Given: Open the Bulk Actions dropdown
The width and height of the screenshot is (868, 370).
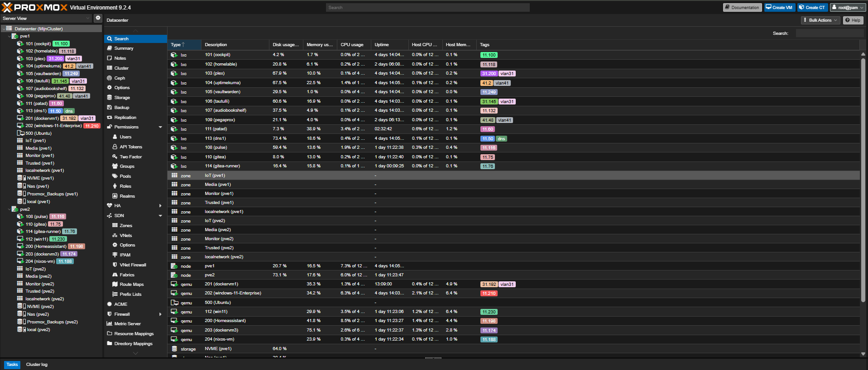Looking at the screenshot, I should (820, 20).
